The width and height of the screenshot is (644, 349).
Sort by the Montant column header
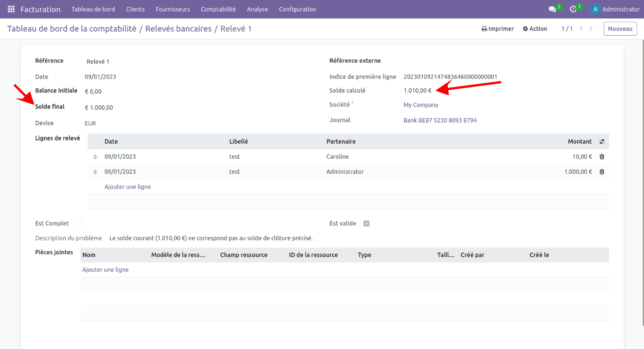[x=580, y=142]
